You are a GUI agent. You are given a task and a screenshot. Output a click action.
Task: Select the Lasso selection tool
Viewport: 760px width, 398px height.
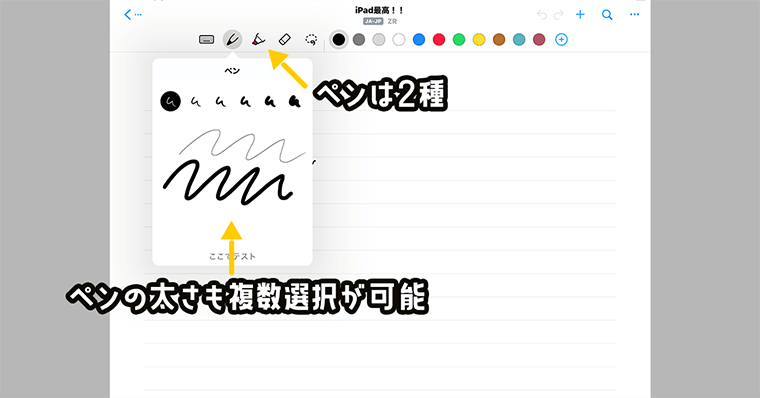pyautogui.click(x=311, y=40)
